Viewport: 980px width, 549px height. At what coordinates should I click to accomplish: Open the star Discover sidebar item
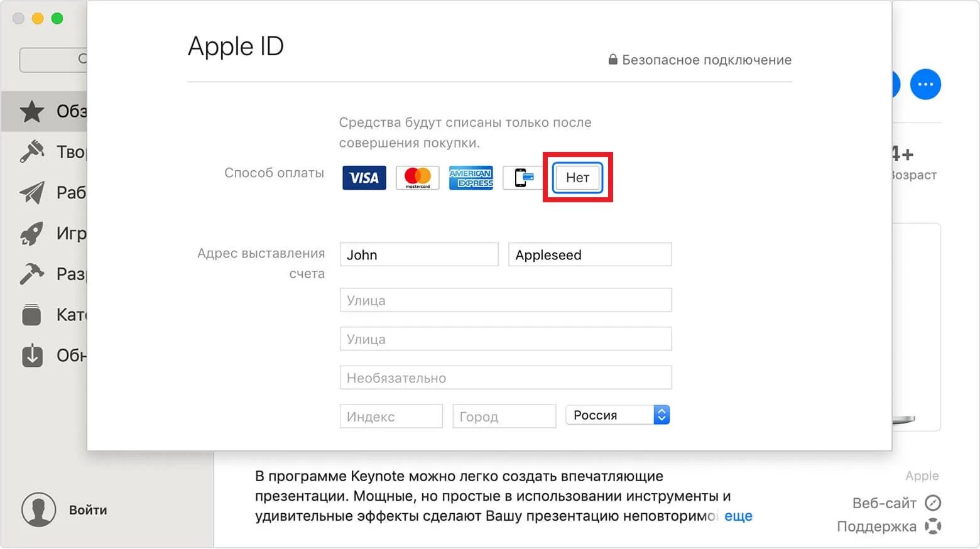(44, 111)
